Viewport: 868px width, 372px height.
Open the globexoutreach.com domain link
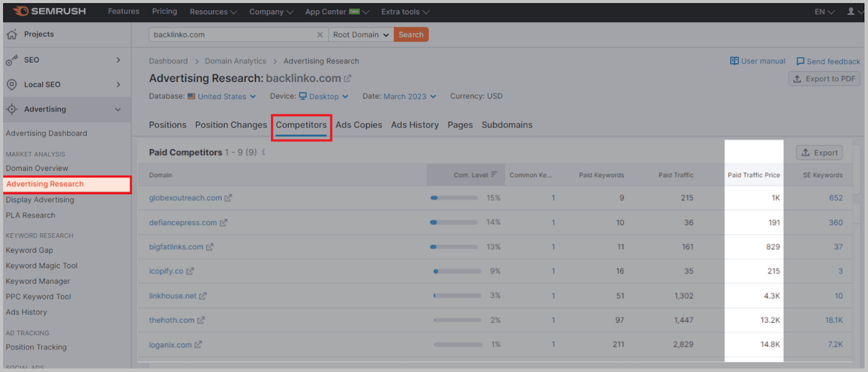tap(186, 198)
